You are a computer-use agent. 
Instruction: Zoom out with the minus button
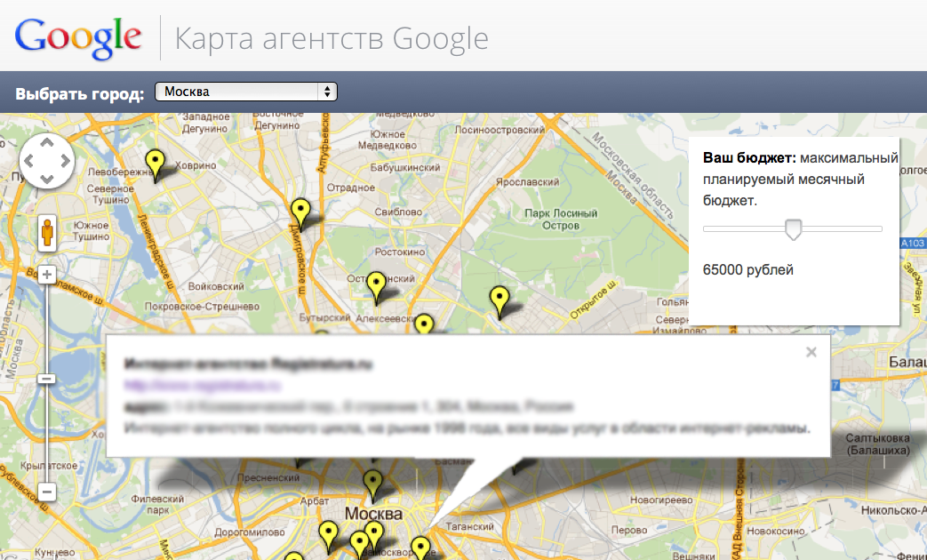tap(47, 492)
